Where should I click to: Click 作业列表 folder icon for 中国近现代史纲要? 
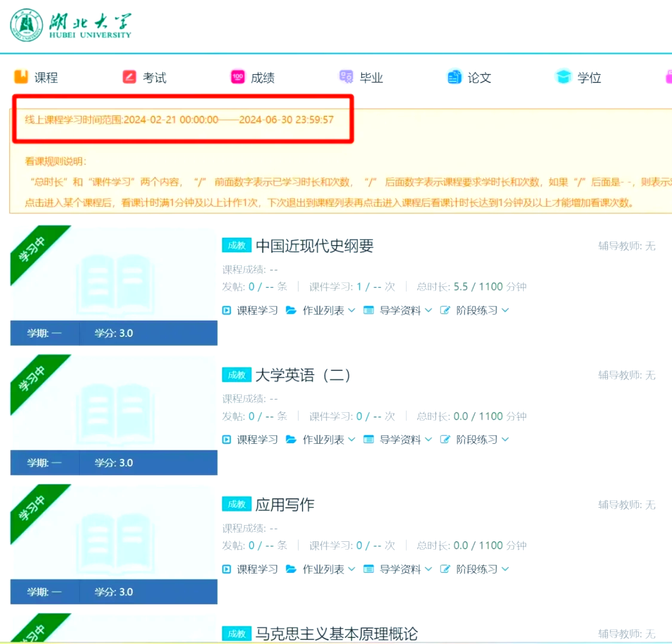(x=291, y=310)
